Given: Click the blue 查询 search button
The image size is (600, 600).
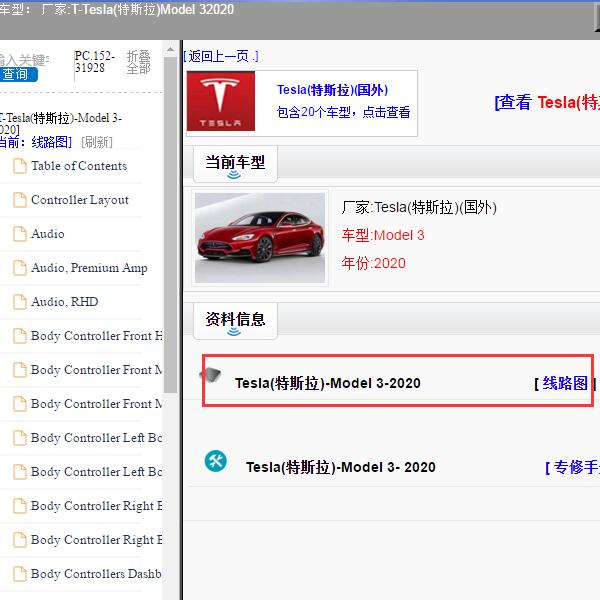Looking at the screenshot, I should click(x=18, y=74).
